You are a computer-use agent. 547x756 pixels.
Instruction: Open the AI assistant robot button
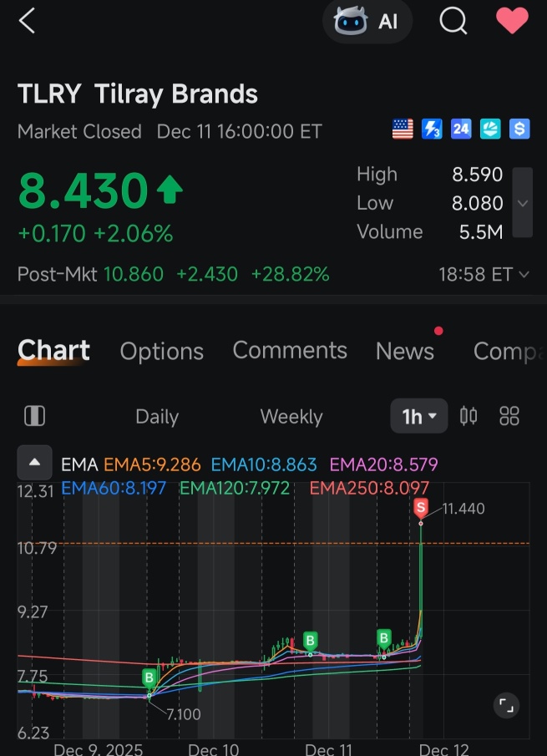click(367, 21)
